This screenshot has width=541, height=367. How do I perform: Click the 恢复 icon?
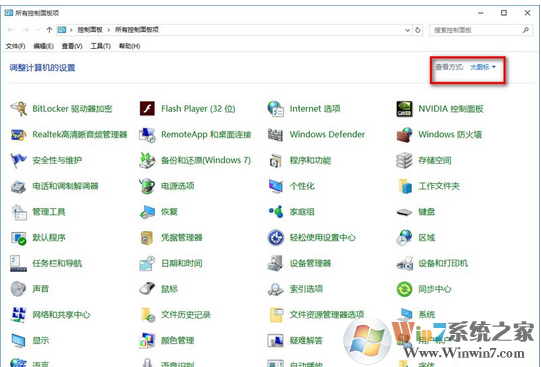[147, 212]
